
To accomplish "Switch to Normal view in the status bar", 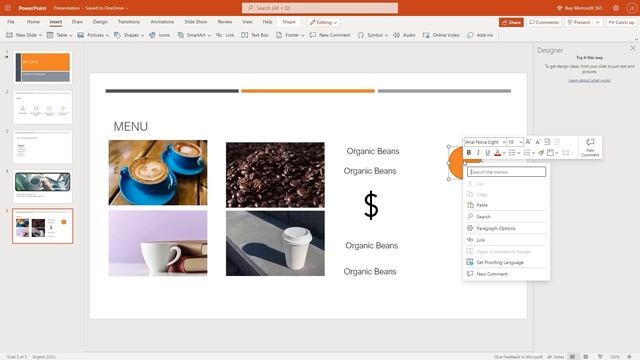I will coord(572,356).
